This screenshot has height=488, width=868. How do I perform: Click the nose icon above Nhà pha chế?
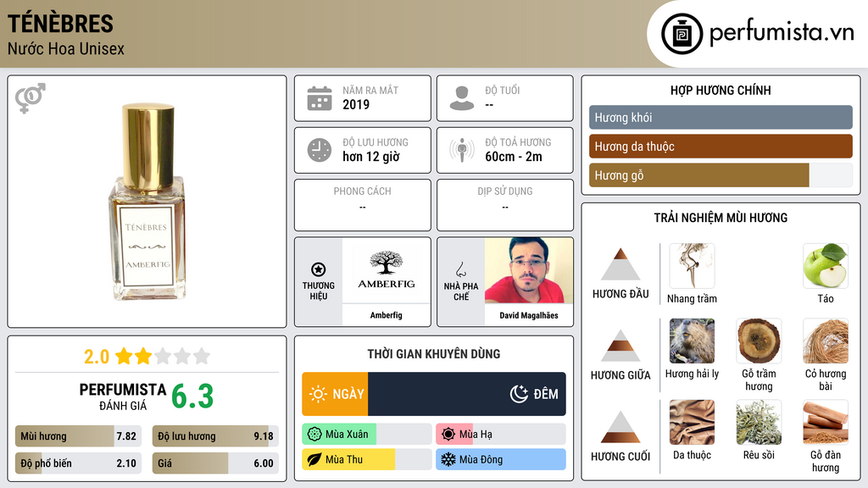point(460,269)
